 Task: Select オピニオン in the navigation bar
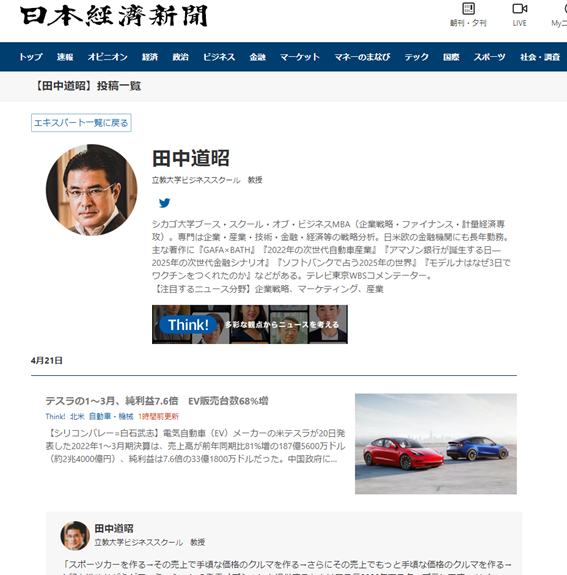tap(107, 57)
